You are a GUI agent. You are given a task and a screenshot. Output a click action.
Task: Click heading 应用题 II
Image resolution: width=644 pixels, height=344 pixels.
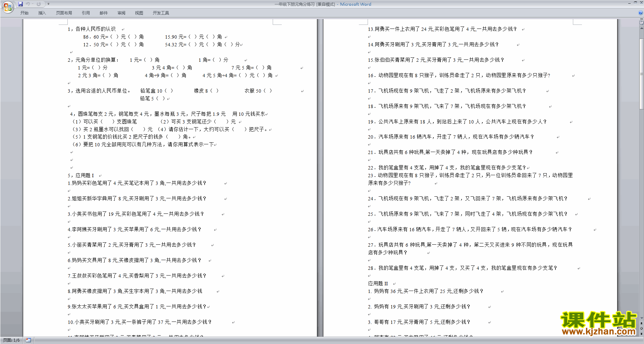pyautogui.click(x=378, y=284)
